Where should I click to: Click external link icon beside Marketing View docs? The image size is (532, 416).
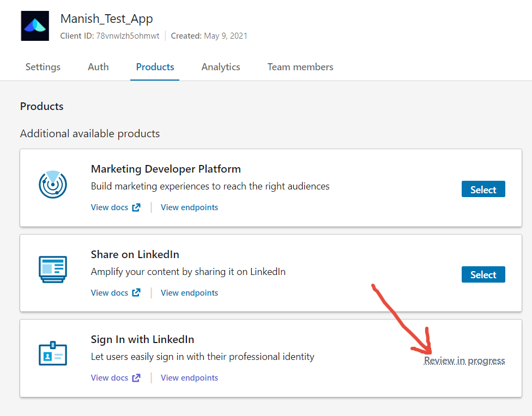[x=136, y=207]
